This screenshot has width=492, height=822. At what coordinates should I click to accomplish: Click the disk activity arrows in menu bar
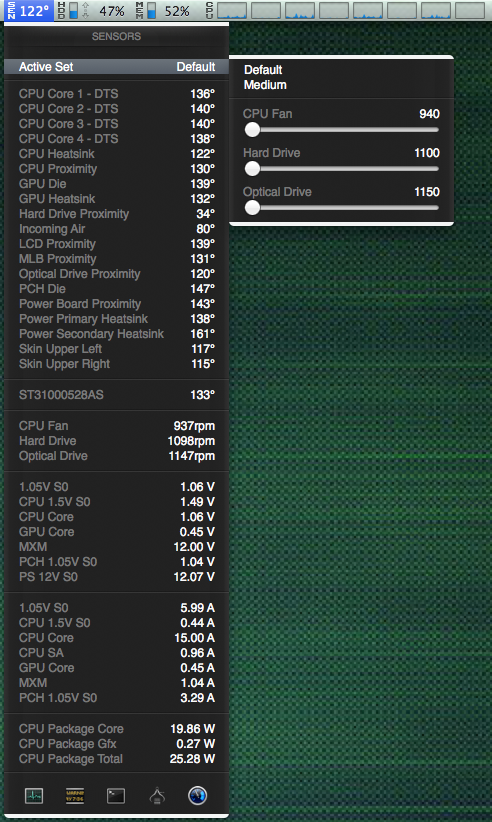pos(86,10)
